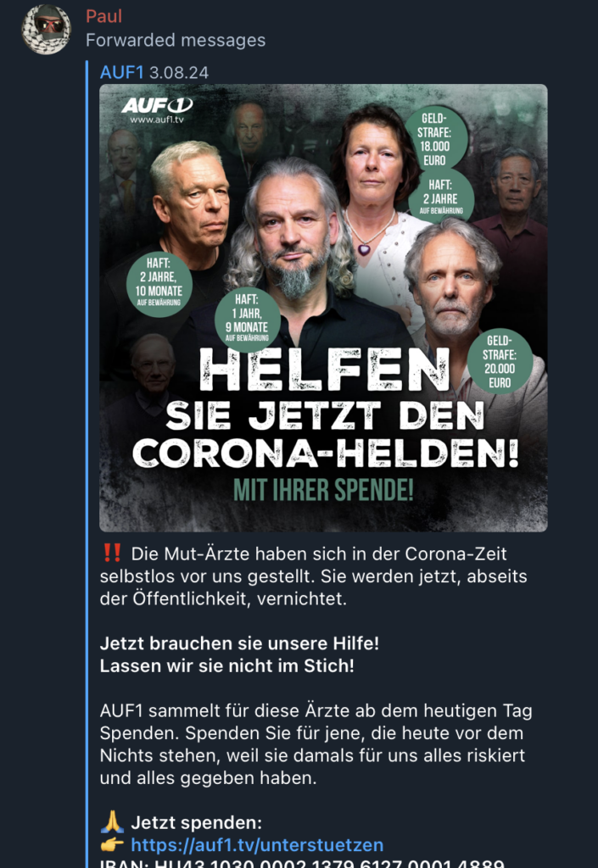Click the IBAN number line
This screenshot has height=868, width=598.
tap(302, 863)
